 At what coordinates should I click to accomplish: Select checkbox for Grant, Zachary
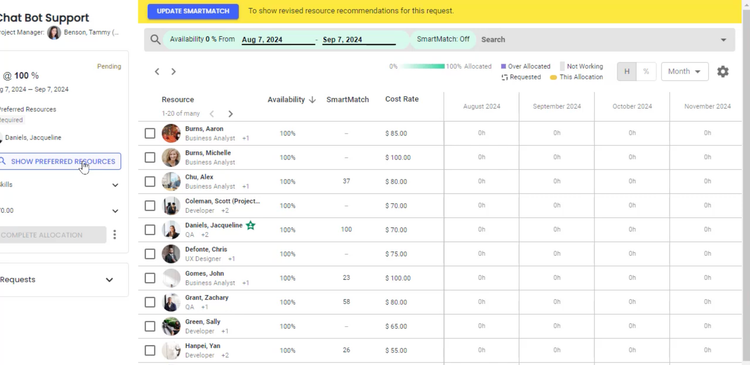150,302
